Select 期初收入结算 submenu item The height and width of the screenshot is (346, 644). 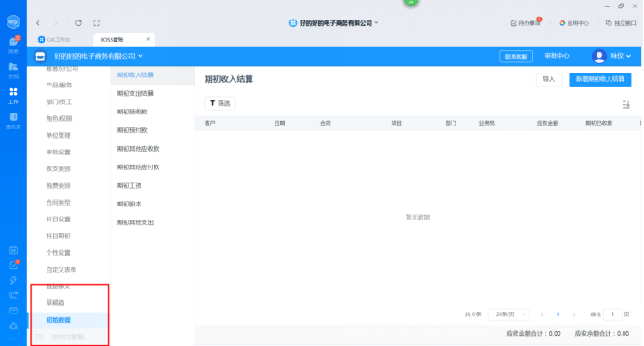pyautogui.click(x=153, y=75)
